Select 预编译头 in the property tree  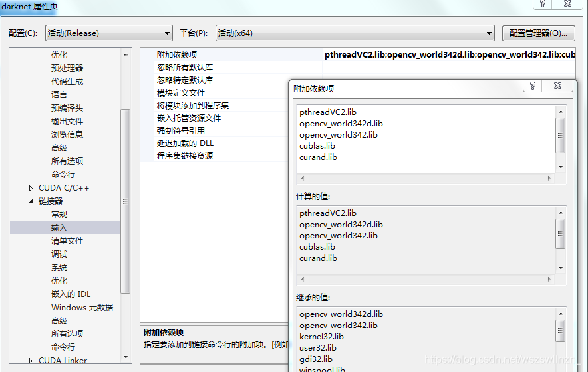click(x=67, y=108)
